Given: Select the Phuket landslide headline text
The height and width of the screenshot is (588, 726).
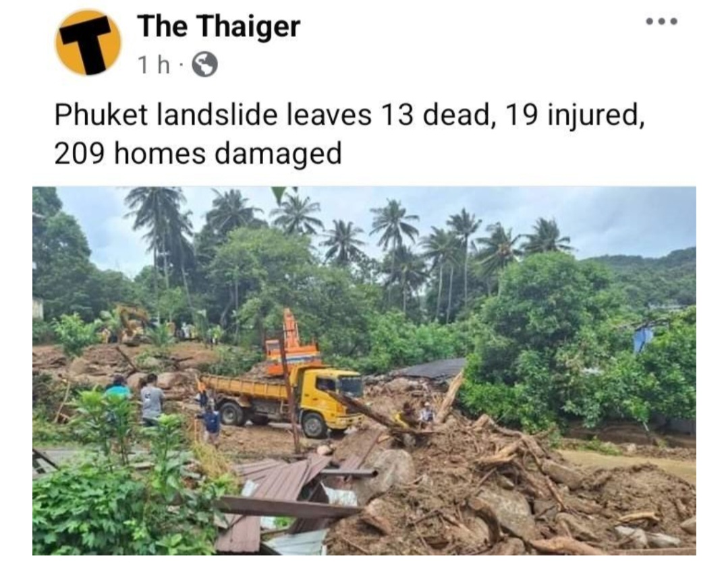Looking at the screenshot, I should [349, 134].
